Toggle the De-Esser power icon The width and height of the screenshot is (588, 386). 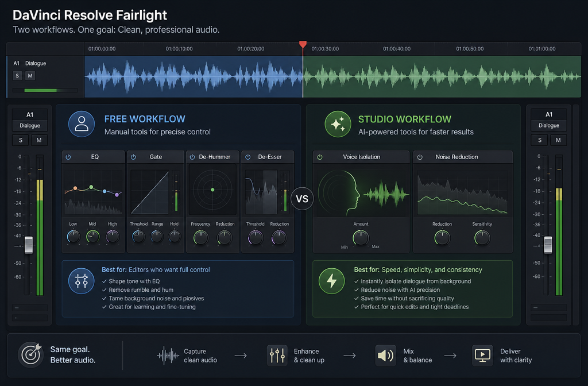click(x=248, y=157)
